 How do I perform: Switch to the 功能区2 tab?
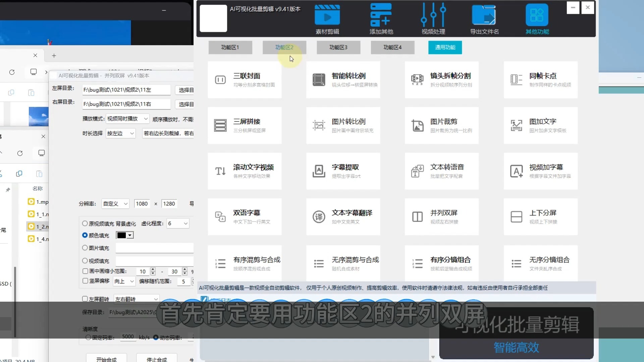(x=284, y=47)
